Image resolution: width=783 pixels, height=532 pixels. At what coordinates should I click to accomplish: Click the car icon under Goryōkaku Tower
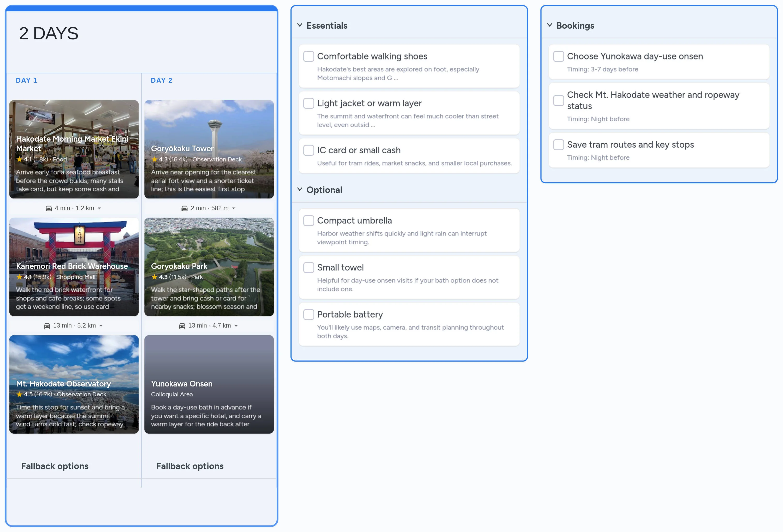(184, 208)
